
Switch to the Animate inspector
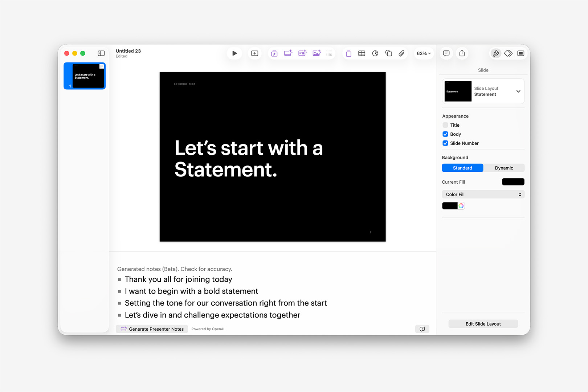pyautogui.click(x=508, y=53)
